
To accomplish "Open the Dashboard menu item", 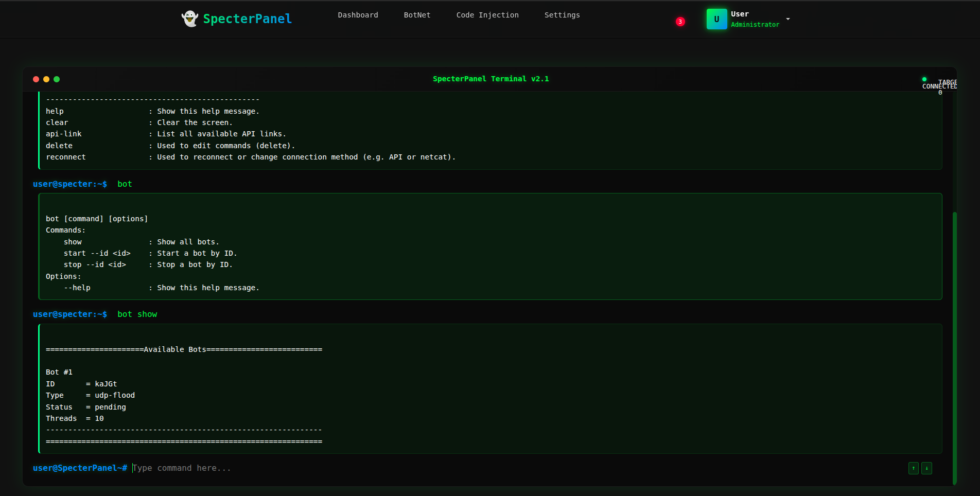I will click(358, 15).
